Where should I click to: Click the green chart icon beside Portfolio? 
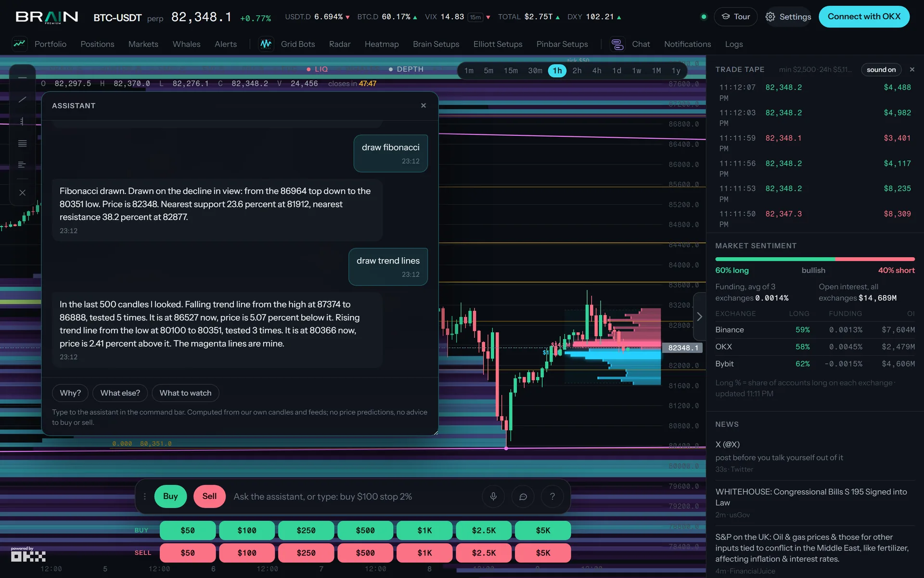[19, 44]
